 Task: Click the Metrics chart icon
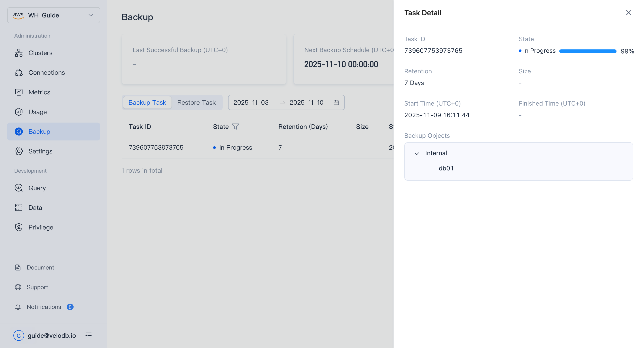tap(19, 92)
